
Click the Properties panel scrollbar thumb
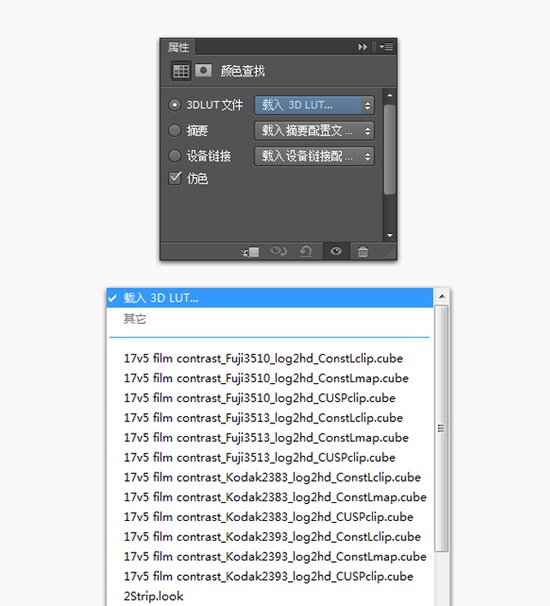tap(390, 149)
